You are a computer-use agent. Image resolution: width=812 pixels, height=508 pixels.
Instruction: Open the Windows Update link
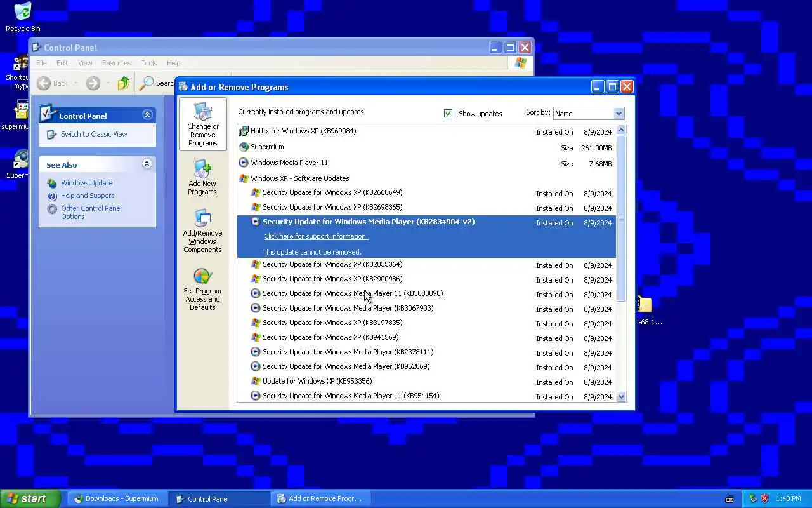point(87,183)
